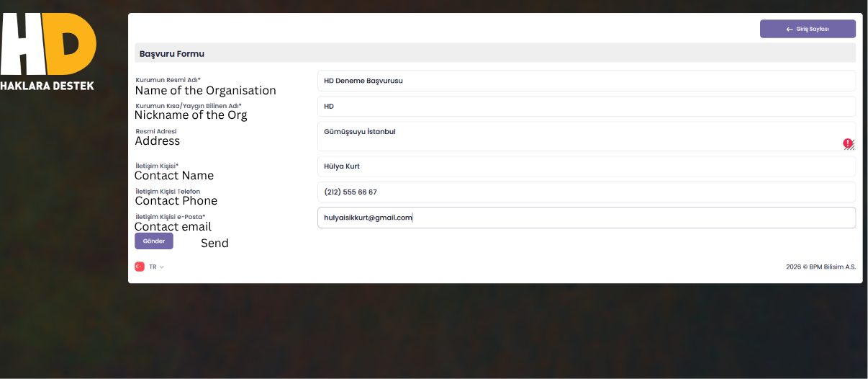Open the TR language dropdown
The height and width of the screenshot is (379, 868).
[x=157, y=267]
